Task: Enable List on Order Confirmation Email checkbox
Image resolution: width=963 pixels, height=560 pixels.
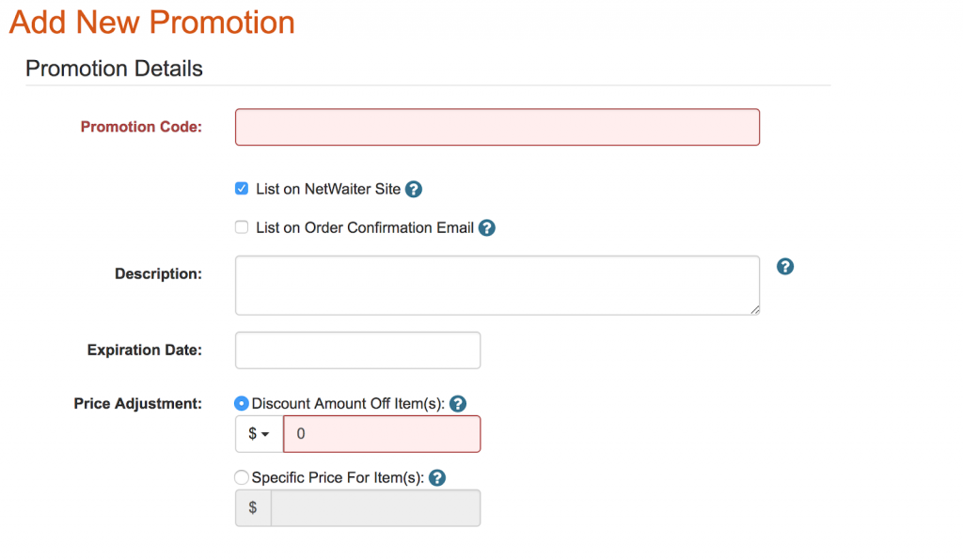Action: coord(242,227)
